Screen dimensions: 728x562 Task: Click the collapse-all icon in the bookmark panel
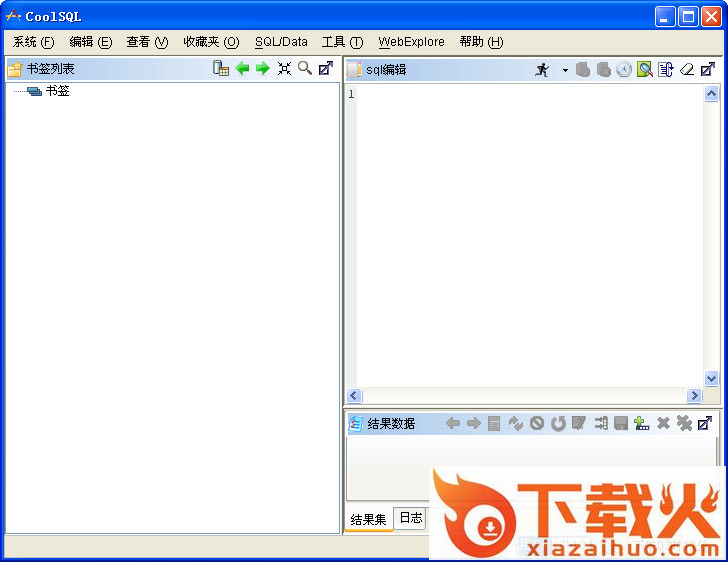coord(284,68)
